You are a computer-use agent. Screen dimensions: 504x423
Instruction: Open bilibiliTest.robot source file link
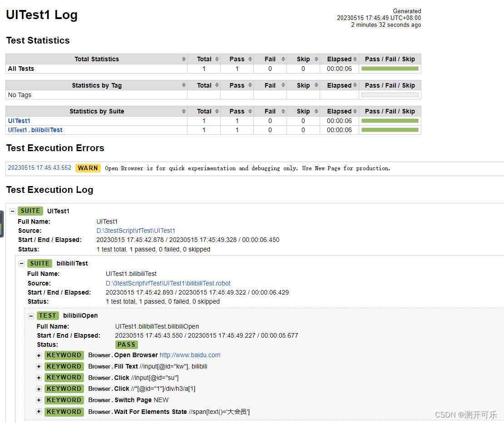click(x=168, y=283)
